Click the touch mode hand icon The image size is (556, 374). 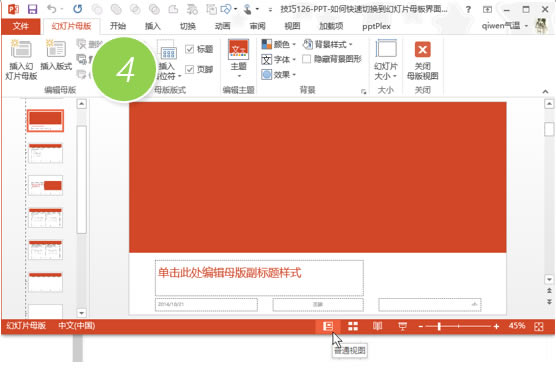[248, 9]
